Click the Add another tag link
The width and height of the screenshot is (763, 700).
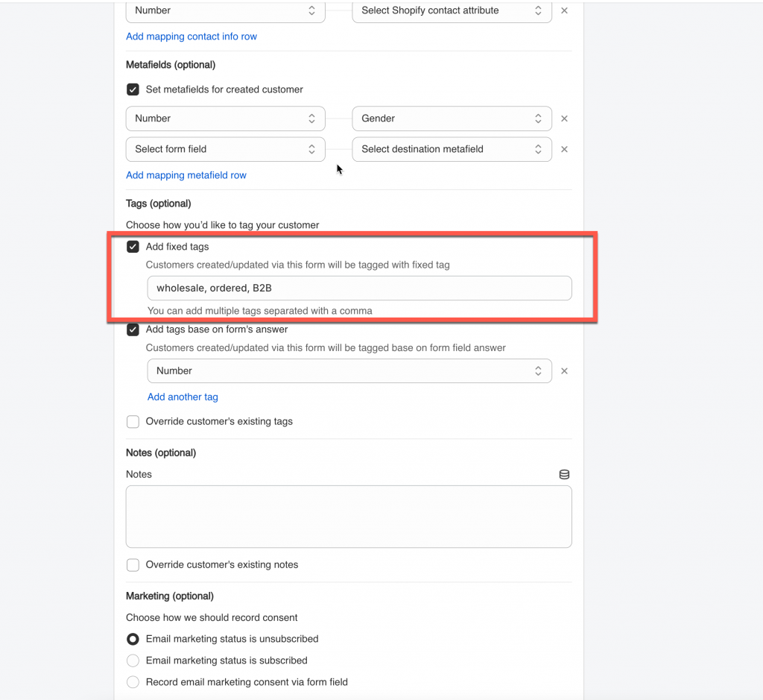coord(183,397)
